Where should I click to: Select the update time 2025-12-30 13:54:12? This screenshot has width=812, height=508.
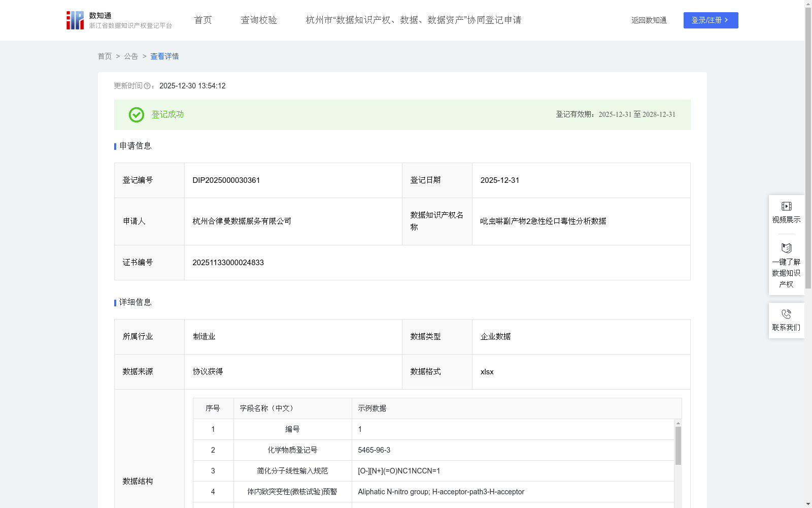pos(192,86)
